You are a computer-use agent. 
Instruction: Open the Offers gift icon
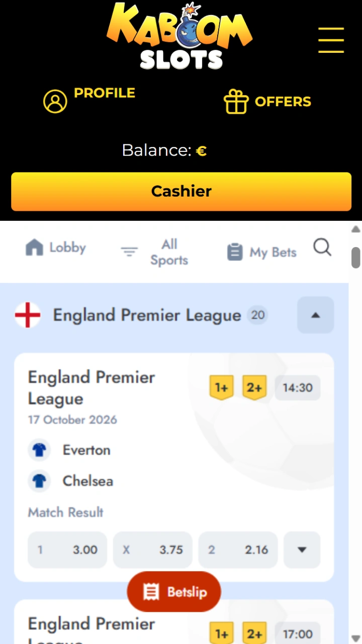click(236, 102)
